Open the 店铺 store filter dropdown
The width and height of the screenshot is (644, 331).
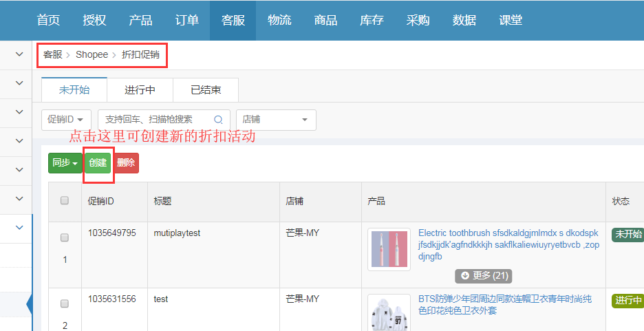pos(275,120)
